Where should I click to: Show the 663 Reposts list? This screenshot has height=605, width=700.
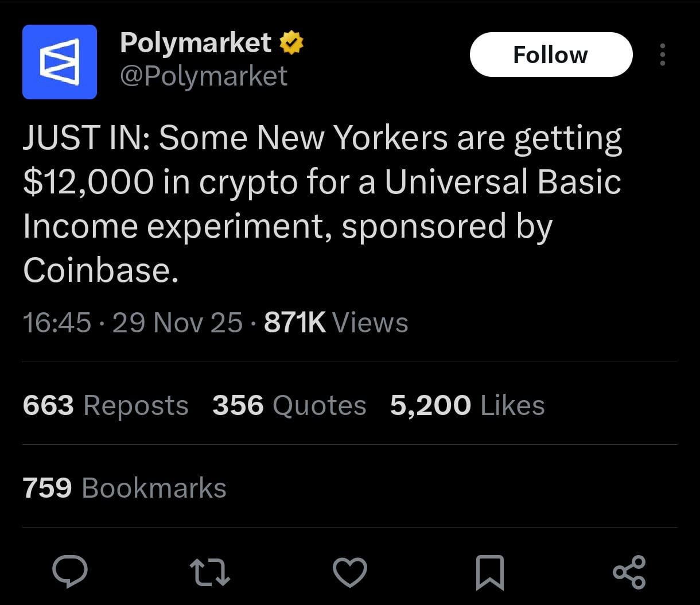tap(106, 405)
